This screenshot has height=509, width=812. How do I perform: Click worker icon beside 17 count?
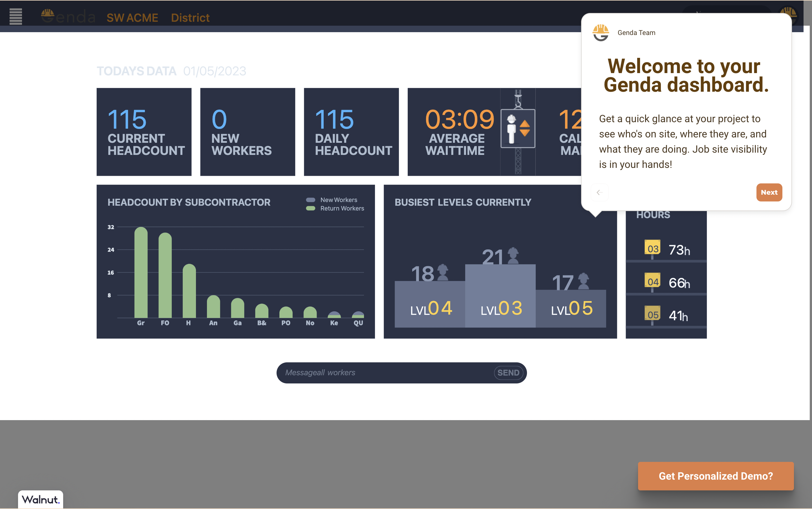(x=584, y=281)
